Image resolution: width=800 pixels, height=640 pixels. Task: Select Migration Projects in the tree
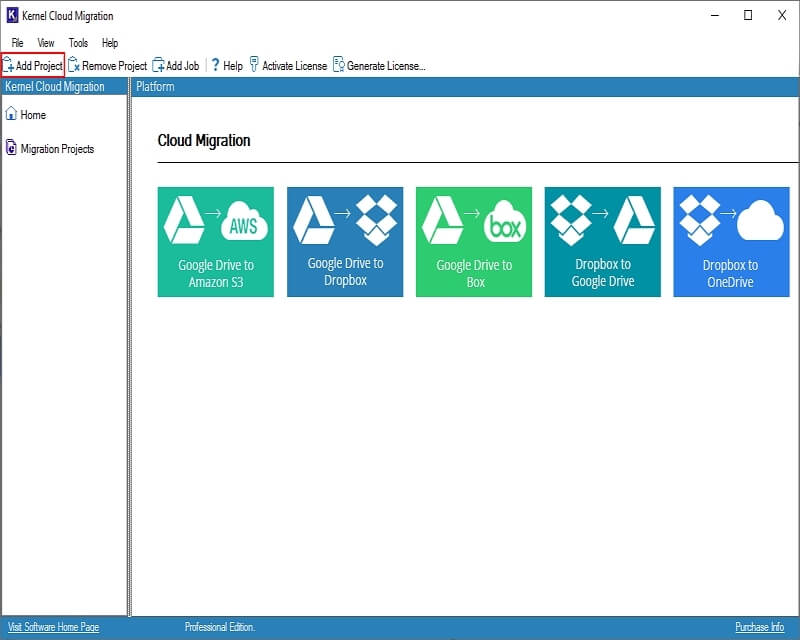pyautogui.click(x=57, y=149)
